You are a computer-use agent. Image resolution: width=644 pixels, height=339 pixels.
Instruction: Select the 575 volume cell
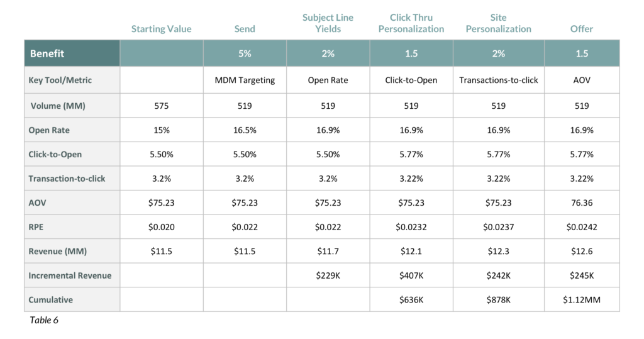pos(161,106)
